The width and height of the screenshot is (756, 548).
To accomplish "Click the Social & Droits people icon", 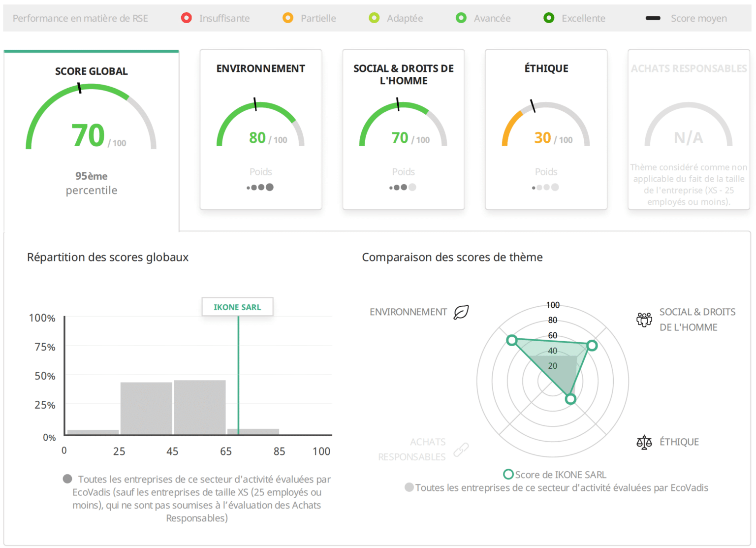I will click(x=644, y=320).
